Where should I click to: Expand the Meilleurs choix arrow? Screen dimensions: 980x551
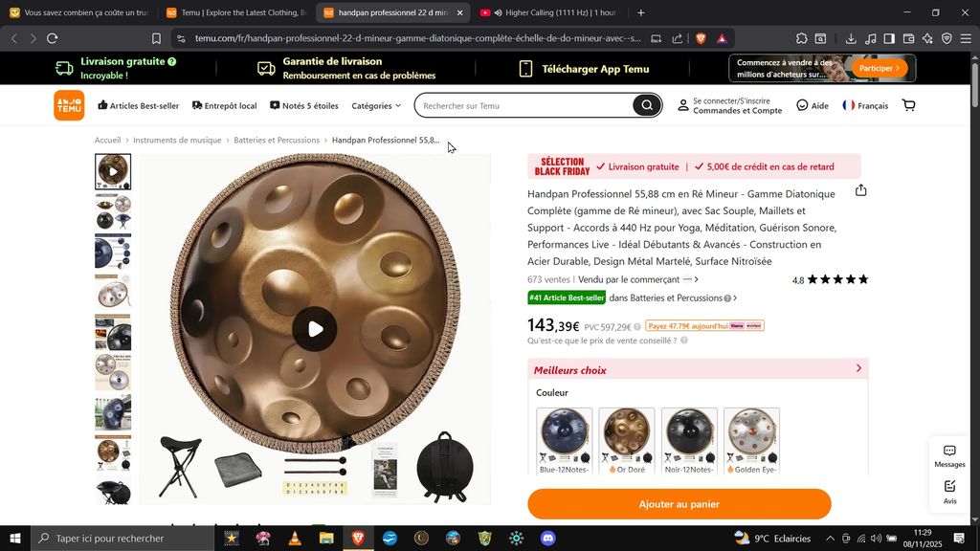click(x=858, y=368)
